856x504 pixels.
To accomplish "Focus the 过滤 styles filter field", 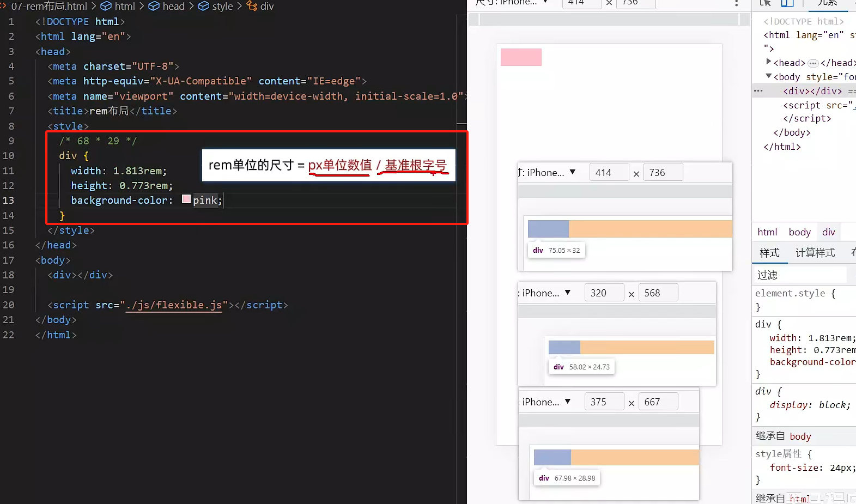I will [801, 275].
